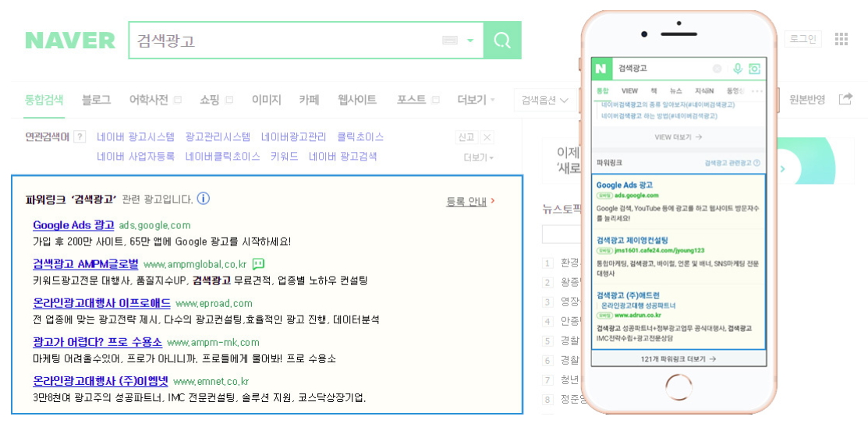Click the NAVER logo
Screen dimensions: 868x441
tap(70, 41)
